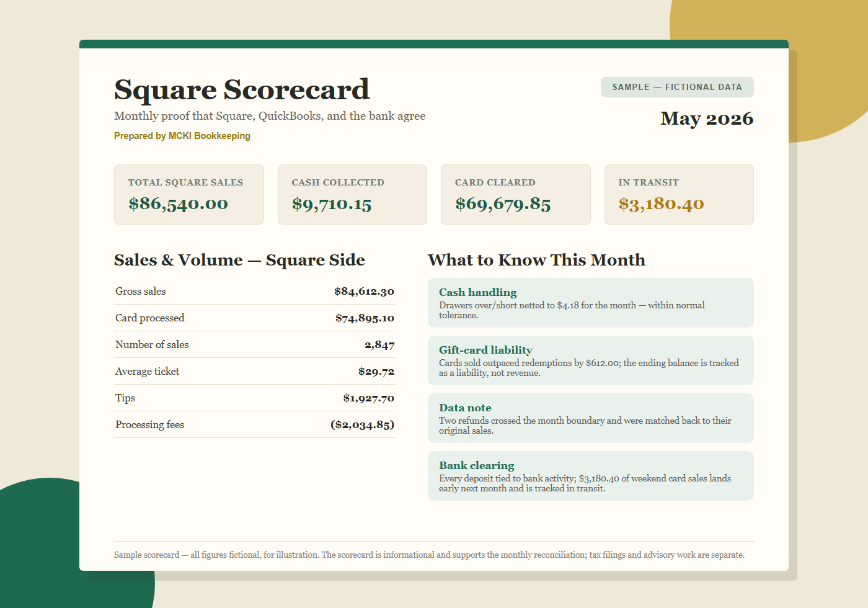
Task: Open the Cash Collected card
Action: (x=352, y=194)
